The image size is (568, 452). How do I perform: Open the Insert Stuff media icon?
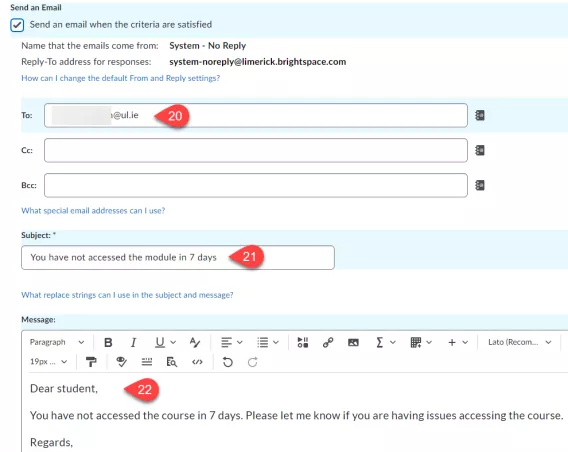click(302, 342)
